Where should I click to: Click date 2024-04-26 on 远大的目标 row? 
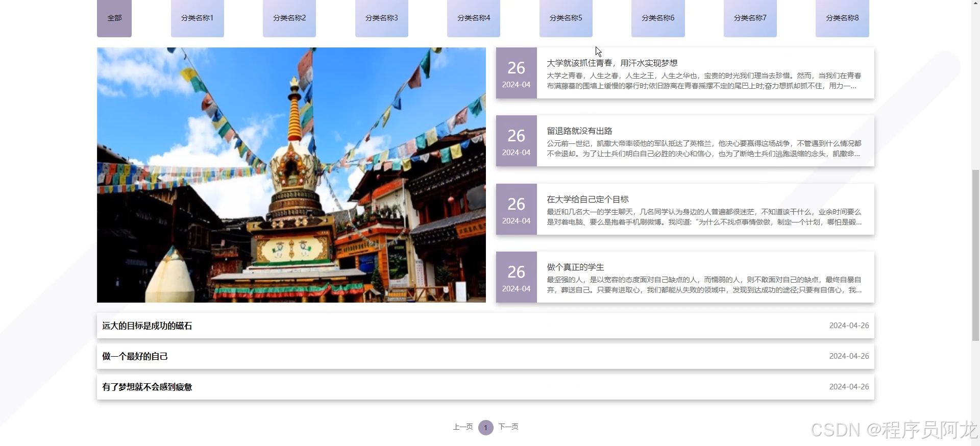849,326
